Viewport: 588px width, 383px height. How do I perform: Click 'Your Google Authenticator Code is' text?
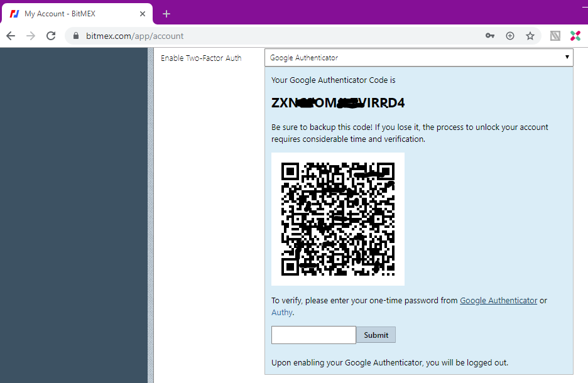(x=334, y=80)
